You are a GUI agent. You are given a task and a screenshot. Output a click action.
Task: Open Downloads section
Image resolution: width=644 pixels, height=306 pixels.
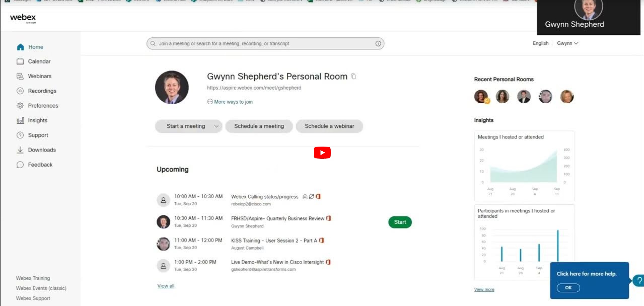[x=42, y=150]
